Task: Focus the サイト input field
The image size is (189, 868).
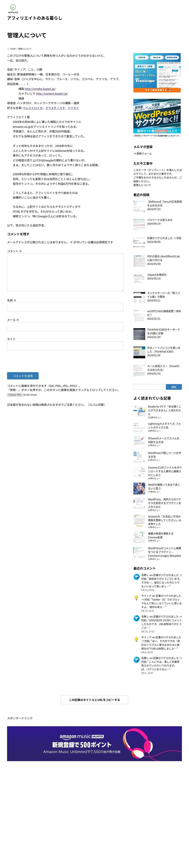Action: click(65, 346)
